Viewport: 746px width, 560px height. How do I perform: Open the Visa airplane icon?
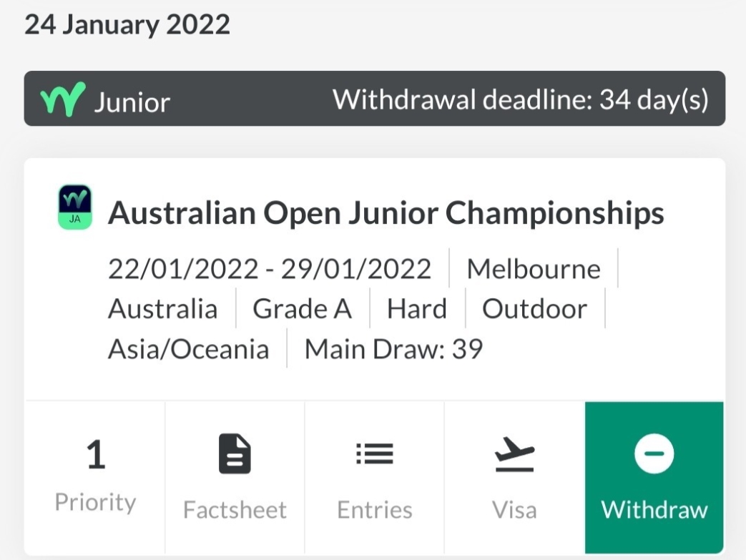point(514,454)
